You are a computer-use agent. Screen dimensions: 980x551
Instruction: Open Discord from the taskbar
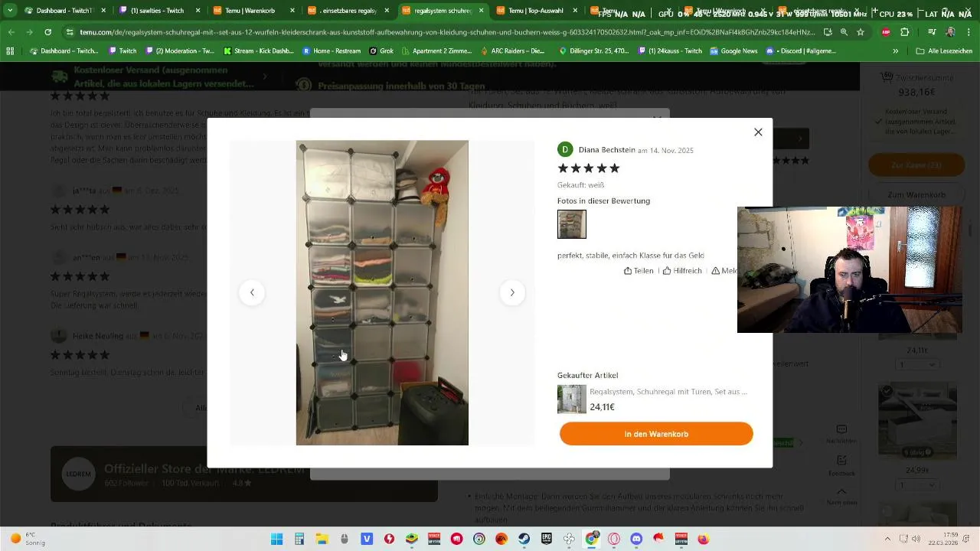pyautogui.click(x=635, y=539)
